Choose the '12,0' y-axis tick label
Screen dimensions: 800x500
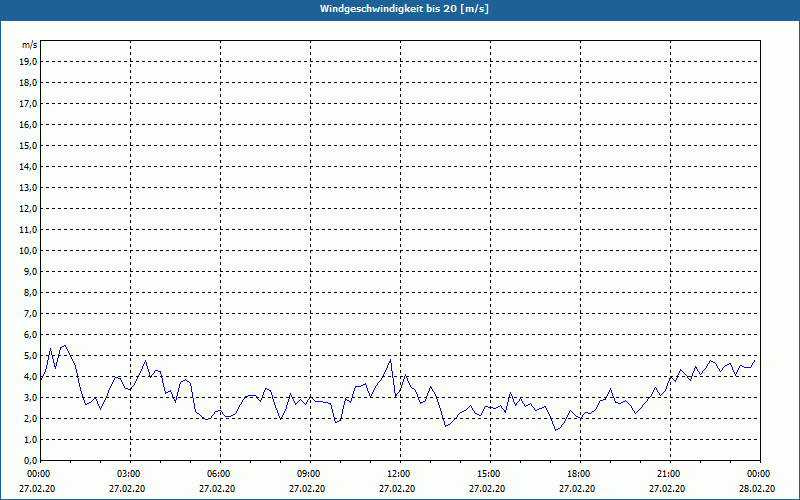(x=29, y=209)
